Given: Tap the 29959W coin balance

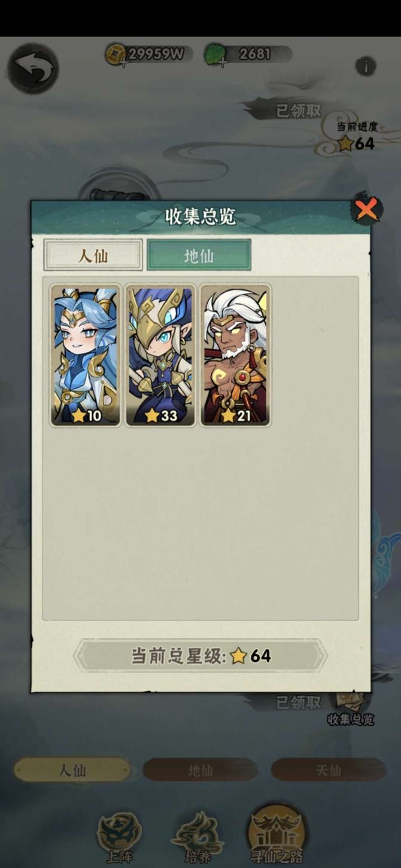Looking at the screenshot, I should pos(155,54).
